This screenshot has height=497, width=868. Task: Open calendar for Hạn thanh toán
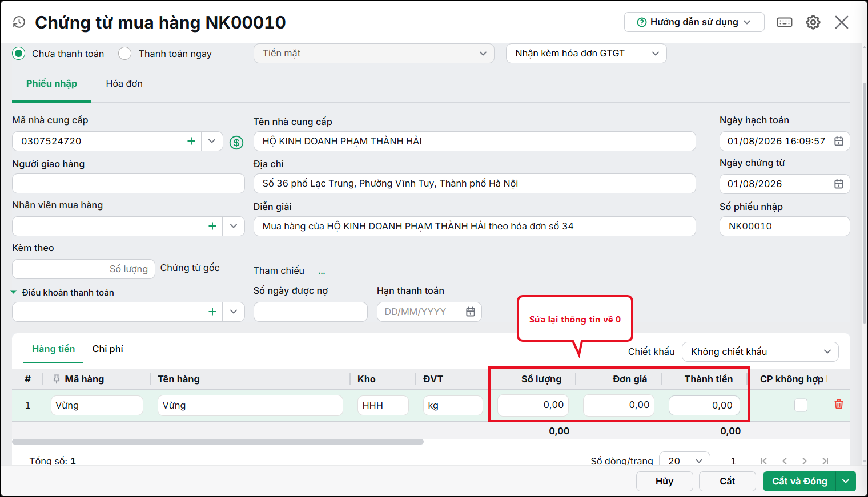[x=471, y=312]
